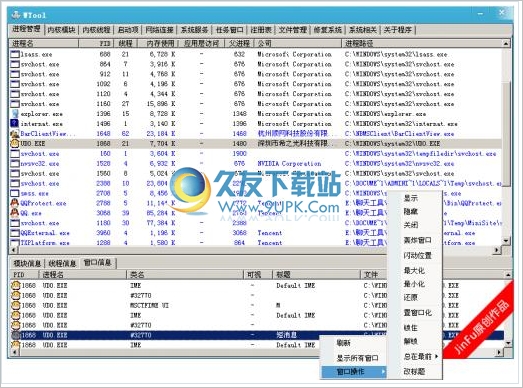Screen dimensions: 523x388
Task: Choose 最小化 in the window submenu
Action: [x=414, y=284]
